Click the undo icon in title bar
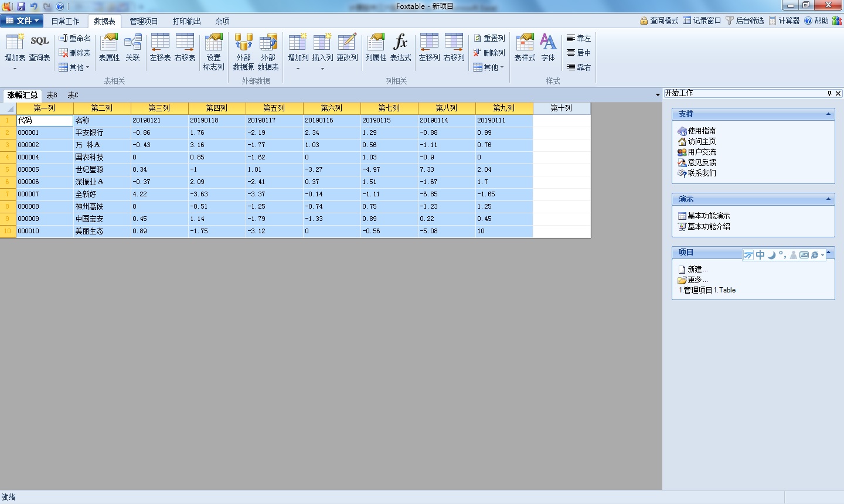This screenshot has width=844, height=504. (34, 6)
